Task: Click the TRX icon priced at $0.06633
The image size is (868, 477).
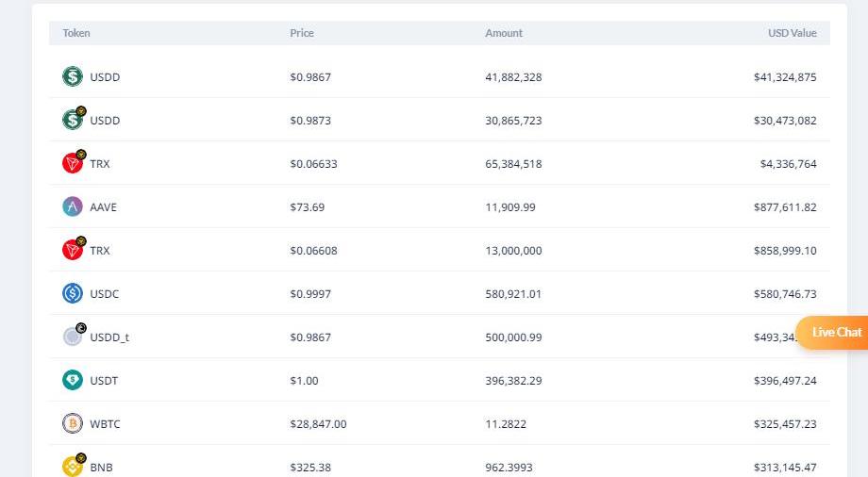Action: point(73,164)
